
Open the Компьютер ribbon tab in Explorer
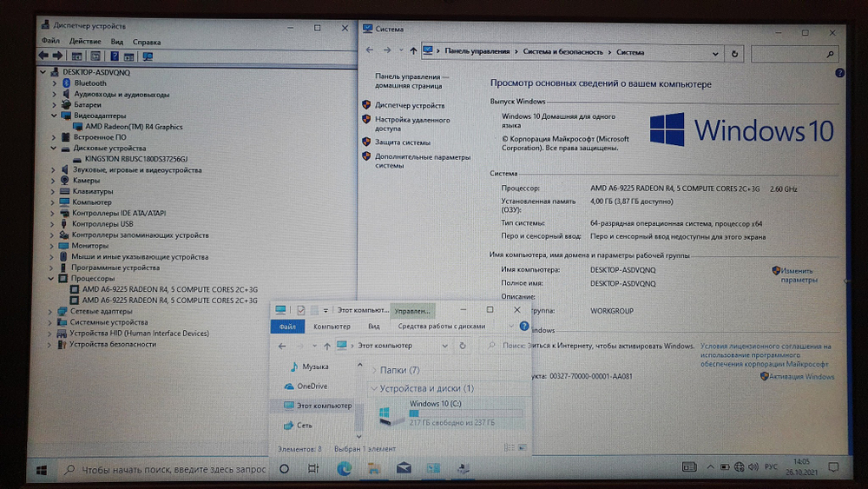[x=332, y=327]
